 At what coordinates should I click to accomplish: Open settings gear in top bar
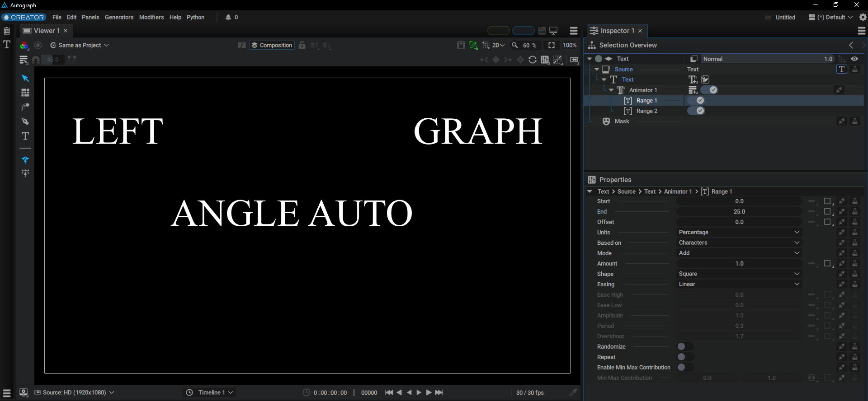click(863, 17)
